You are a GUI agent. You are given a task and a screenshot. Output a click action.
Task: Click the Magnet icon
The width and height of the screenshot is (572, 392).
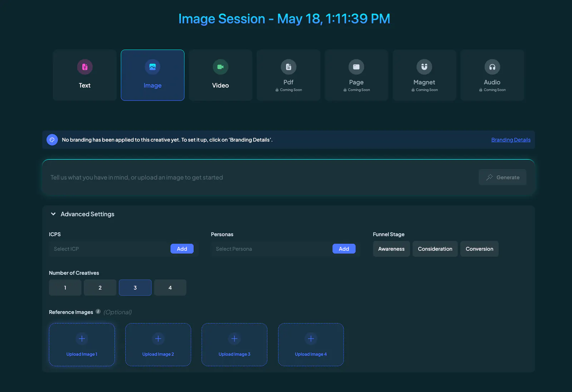click(x=424, y=67)
